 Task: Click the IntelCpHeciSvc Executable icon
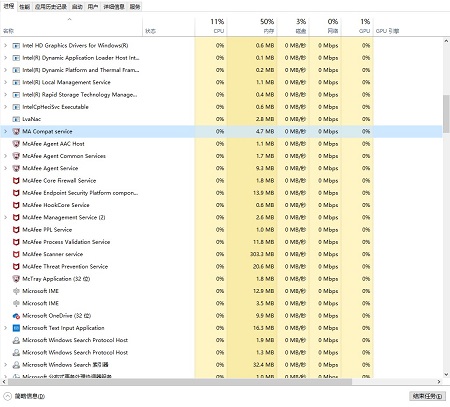16,107
